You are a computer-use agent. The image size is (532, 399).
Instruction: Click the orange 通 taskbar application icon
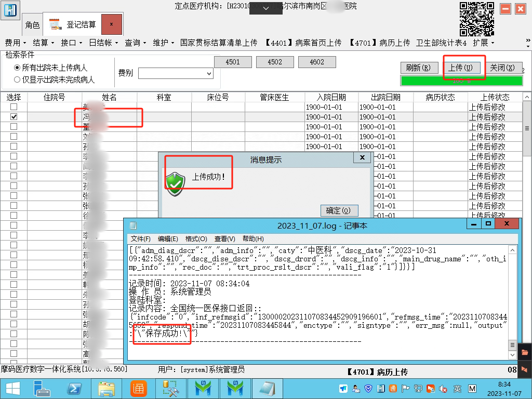pyautogui.click(x=138, y=388)
